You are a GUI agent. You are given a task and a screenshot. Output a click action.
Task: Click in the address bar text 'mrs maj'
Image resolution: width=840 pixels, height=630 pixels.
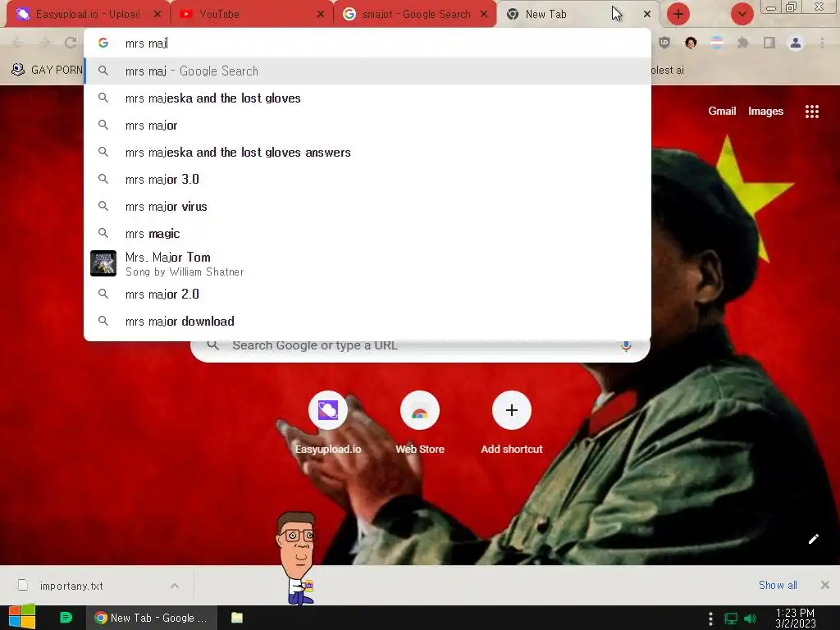point(146,43)
